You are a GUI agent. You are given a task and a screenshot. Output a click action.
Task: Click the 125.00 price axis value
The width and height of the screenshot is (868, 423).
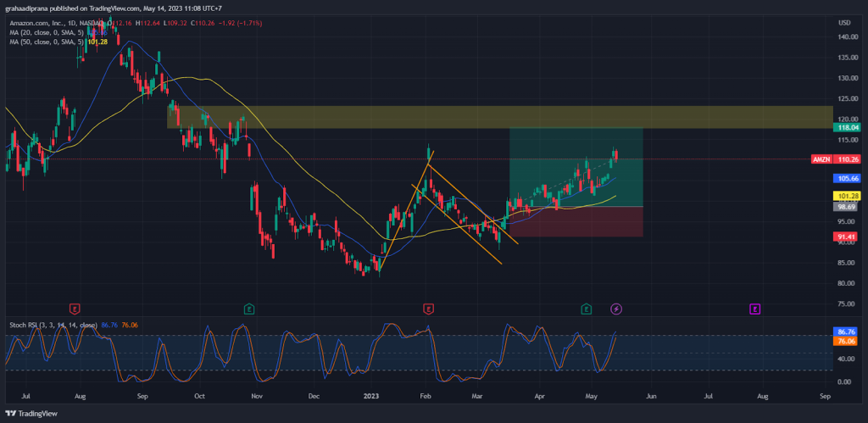(x=847, y=98)
